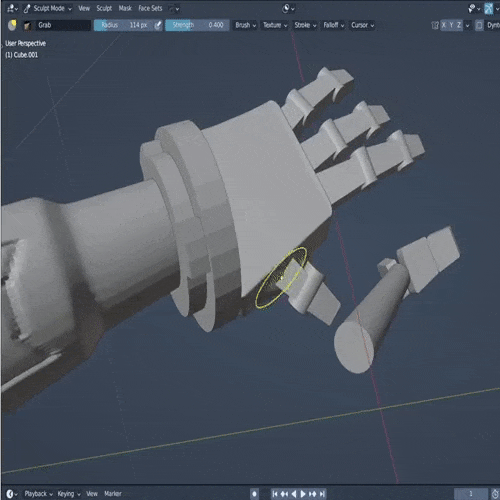Click the Grab brush thumbnail icon
This screenshot has height=500, width=500.
(28, 25)
